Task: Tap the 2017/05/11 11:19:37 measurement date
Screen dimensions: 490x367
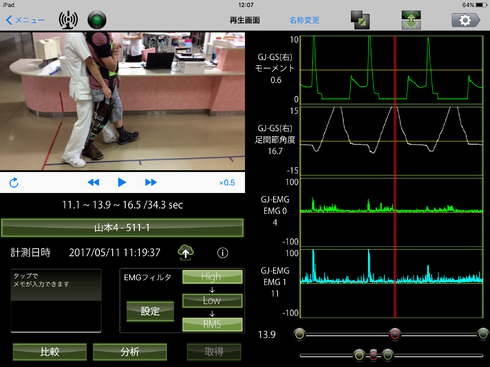Action: coord(115,253)
